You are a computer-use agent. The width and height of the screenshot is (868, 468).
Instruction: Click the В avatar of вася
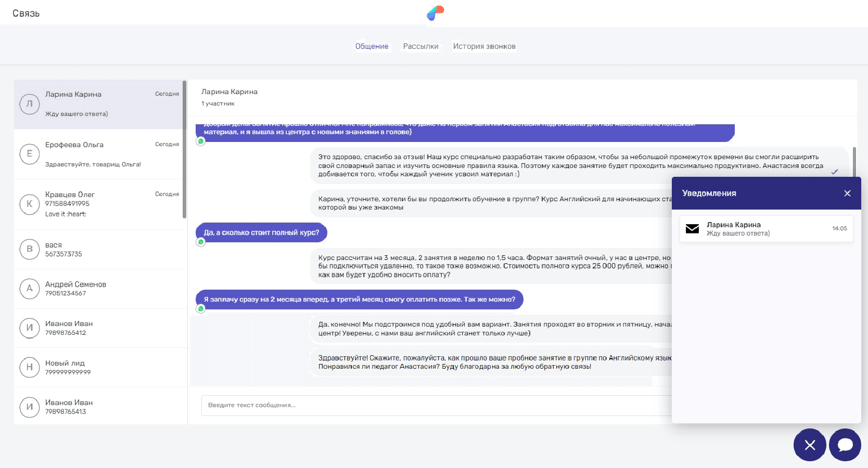coord(30,249)
